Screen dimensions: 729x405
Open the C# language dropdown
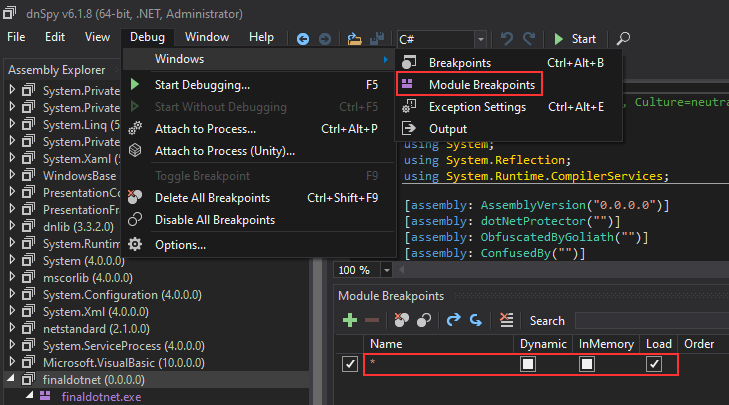[x=481, y=38]
